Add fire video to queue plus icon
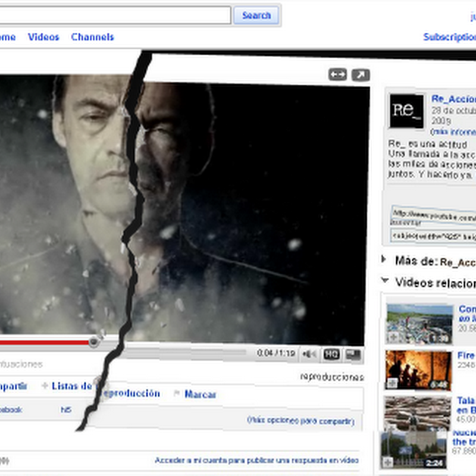 click(392, 383)
